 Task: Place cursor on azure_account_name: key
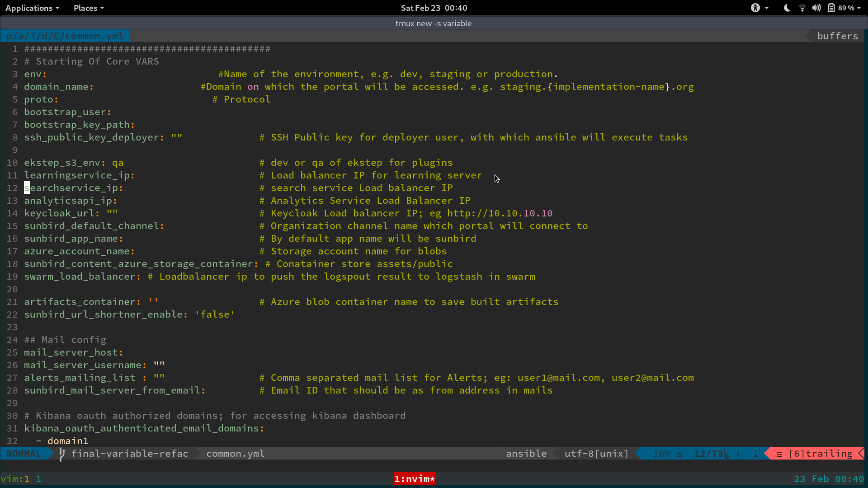[80, 251]
